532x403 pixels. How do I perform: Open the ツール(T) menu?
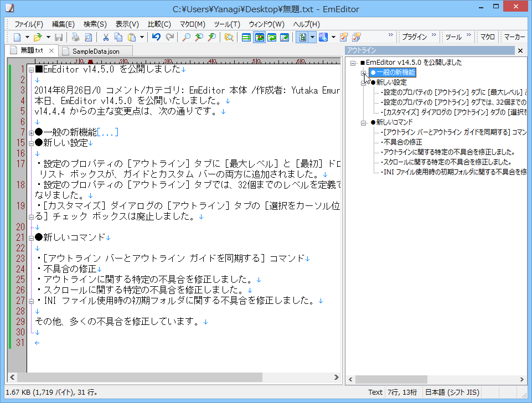coord(227,24)
